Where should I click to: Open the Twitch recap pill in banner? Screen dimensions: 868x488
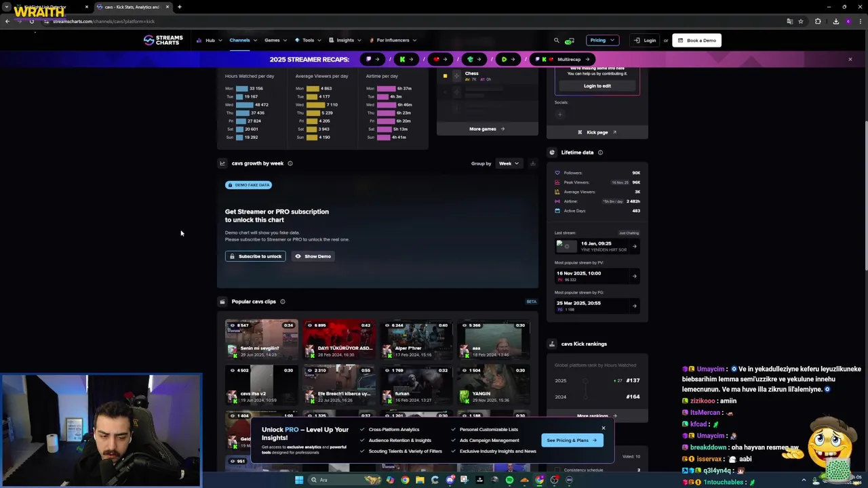[x=372, y=59]
